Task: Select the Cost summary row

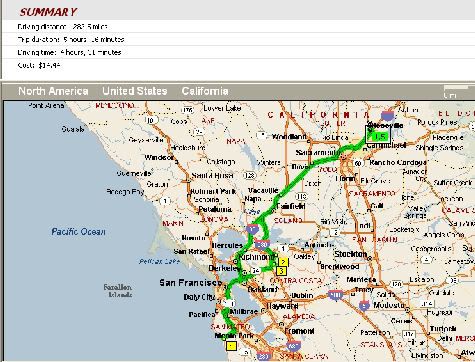Action: [237, 65]
